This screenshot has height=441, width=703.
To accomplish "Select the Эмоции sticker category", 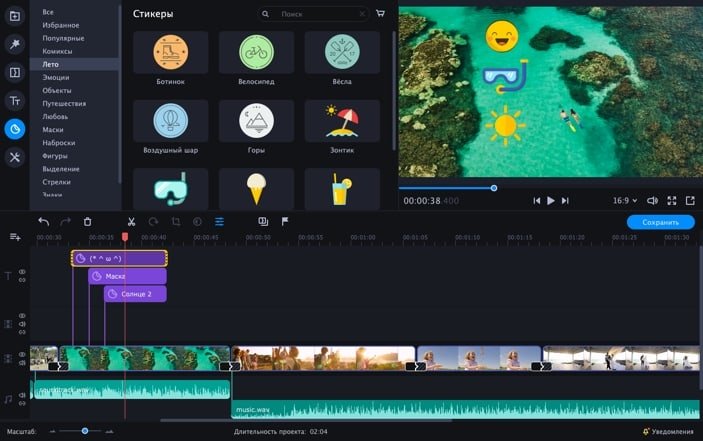I will pos(56,77).
